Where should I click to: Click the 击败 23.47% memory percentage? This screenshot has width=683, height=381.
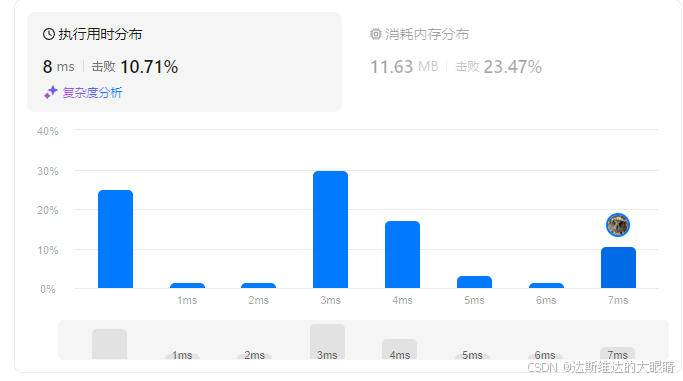click(x=498, y=67)
